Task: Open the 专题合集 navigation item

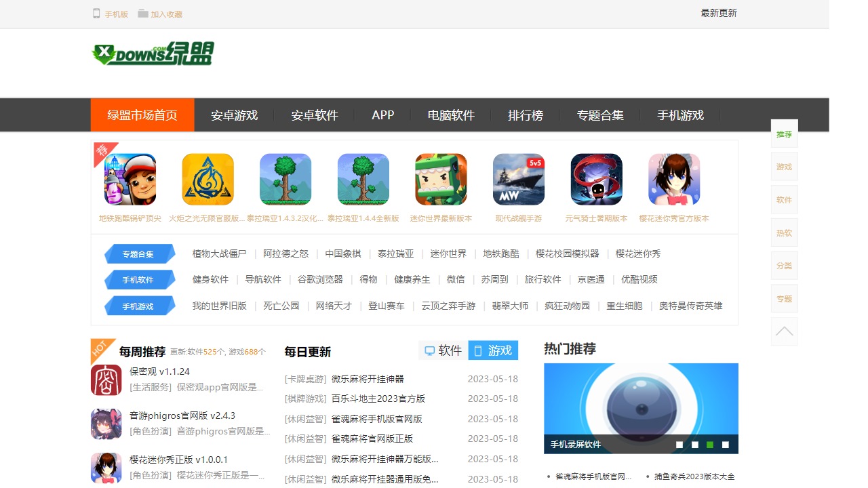Action: (600, 115)
